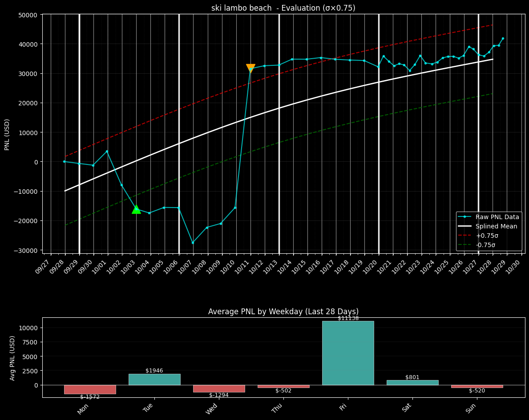Select the Tue bar in weekday chart
The width and height of the screenshot is (529, 420).
point(154,379)
